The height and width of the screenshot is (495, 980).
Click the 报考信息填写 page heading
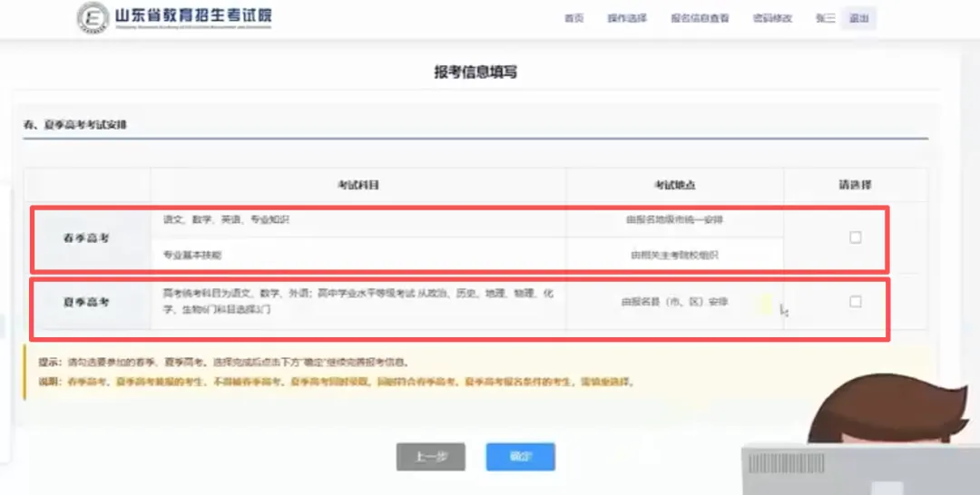coord(475,72)
